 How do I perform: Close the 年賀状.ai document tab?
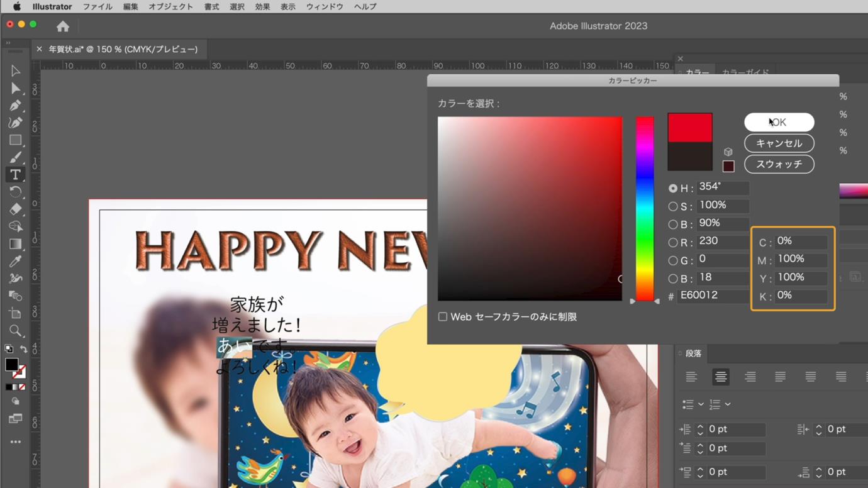coord(39,49)
